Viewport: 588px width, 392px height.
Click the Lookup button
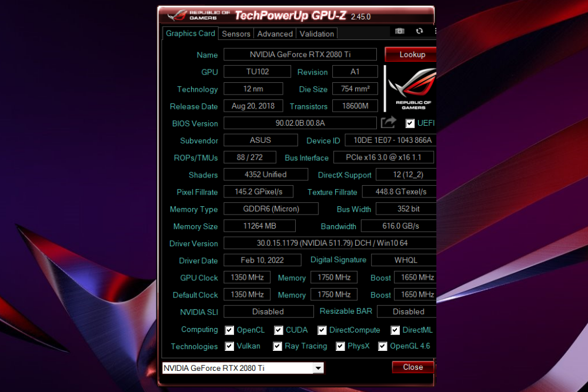(x=410, y=54)
